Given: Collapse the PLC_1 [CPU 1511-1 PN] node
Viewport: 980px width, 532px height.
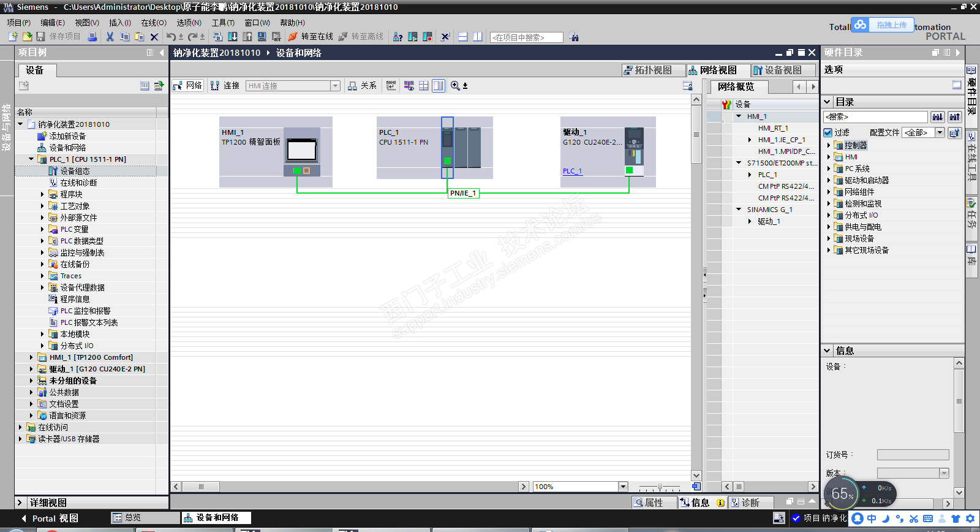Looking at the screenshot, I should click(x=31, y=159).
